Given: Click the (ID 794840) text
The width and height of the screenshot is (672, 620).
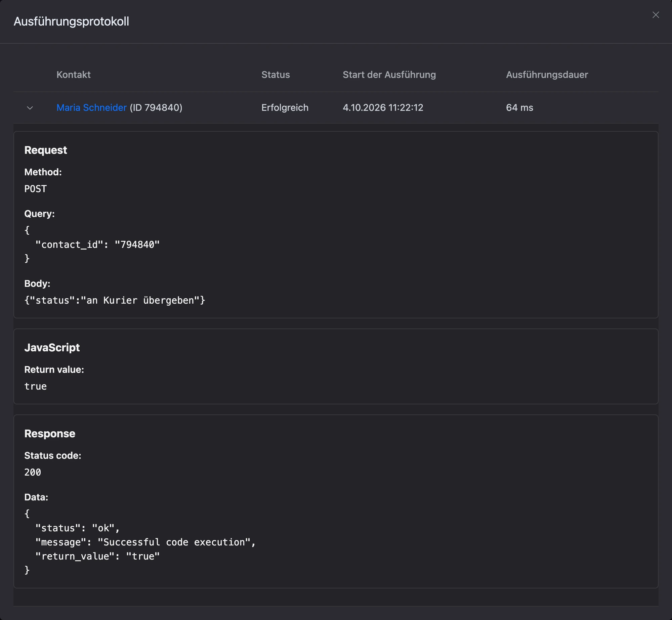Looking at the screenshot, I should pos(156,107).
